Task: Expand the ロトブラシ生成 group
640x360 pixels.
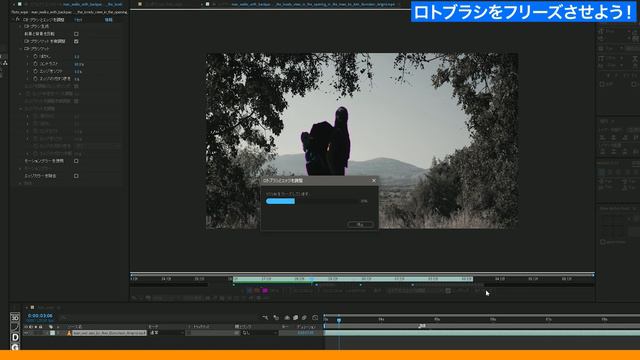Action: [x=21, y=27]
